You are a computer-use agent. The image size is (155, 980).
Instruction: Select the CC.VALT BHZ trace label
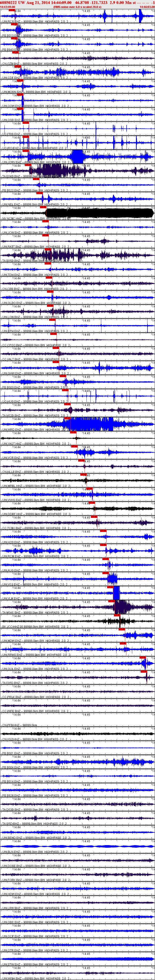(35, 360)
